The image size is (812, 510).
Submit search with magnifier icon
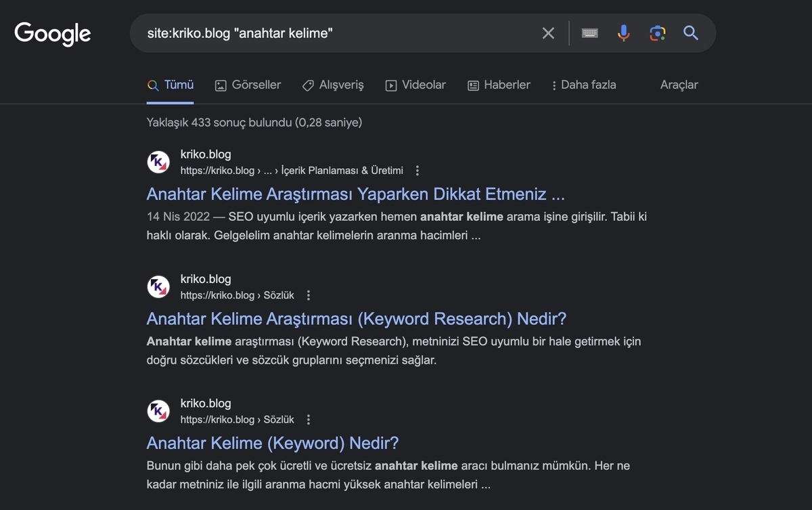pyautogui.click(x=691, y=33)
